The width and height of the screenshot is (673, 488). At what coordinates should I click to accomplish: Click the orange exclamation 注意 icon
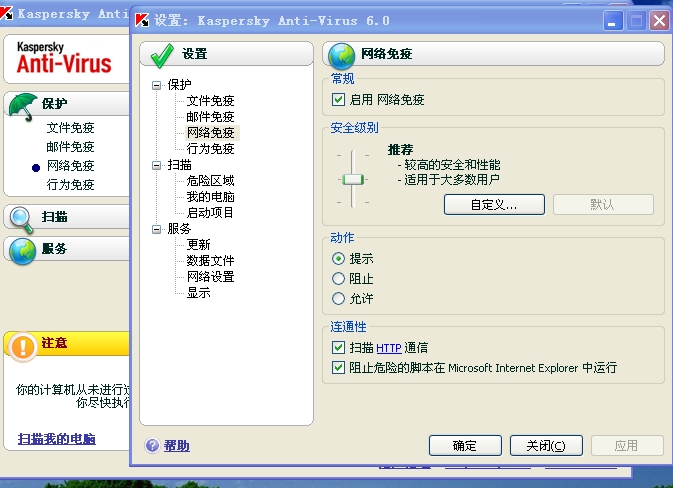[x=23, y=346]
